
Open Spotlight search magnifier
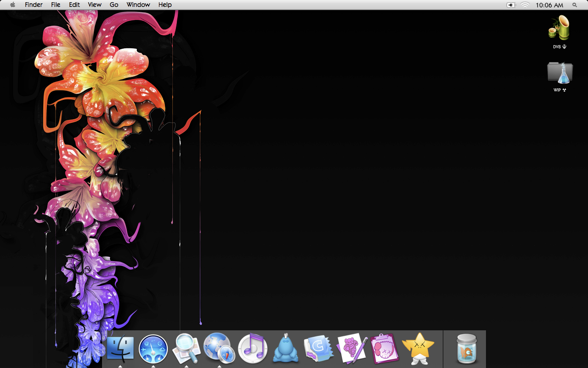click(575, 5)
